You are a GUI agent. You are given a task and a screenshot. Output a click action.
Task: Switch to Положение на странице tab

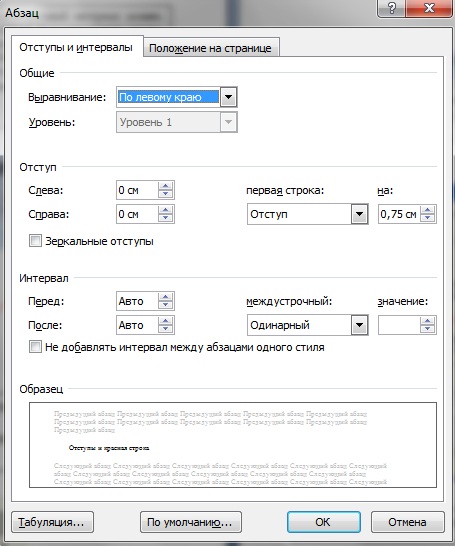(x=210, y=48)
